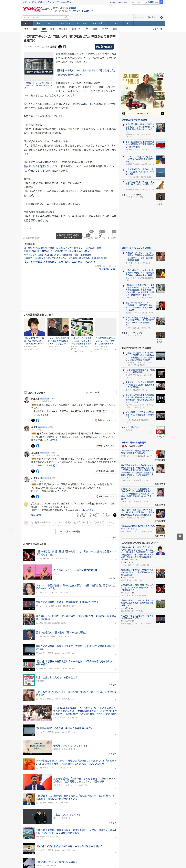The width and height of the screenshot is (186, 868).
Task: Click the Yahoo! JAPAN news logo
Action: pos(37,9)
